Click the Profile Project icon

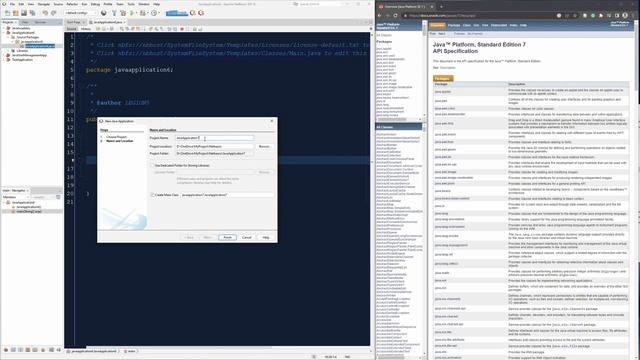point(154,13)
